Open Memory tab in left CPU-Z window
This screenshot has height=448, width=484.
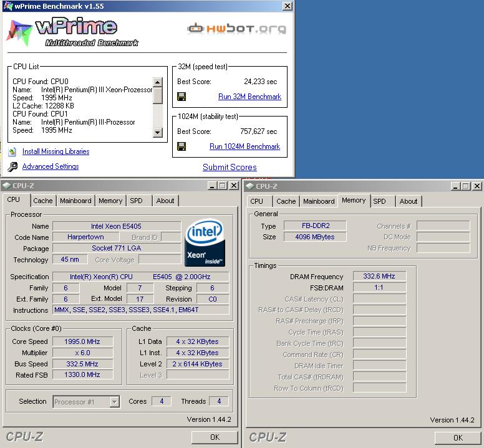click(110, 201)
